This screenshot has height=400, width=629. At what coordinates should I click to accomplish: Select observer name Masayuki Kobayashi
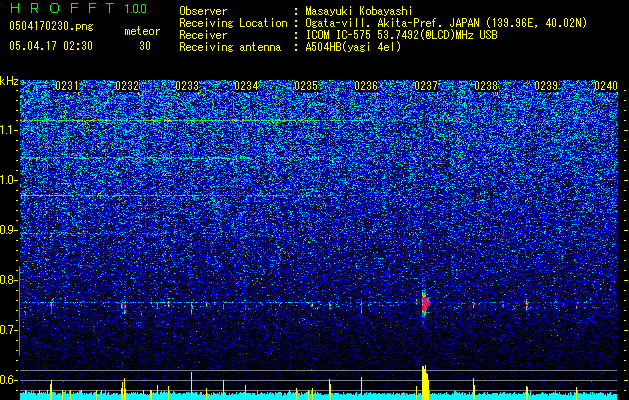[359, 11]
